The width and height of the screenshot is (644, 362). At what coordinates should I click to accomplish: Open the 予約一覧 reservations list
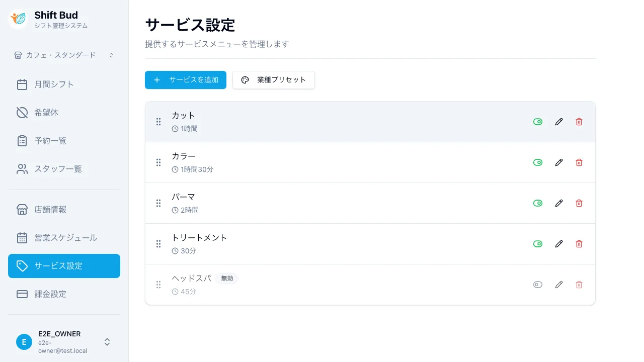pos(50,140)
